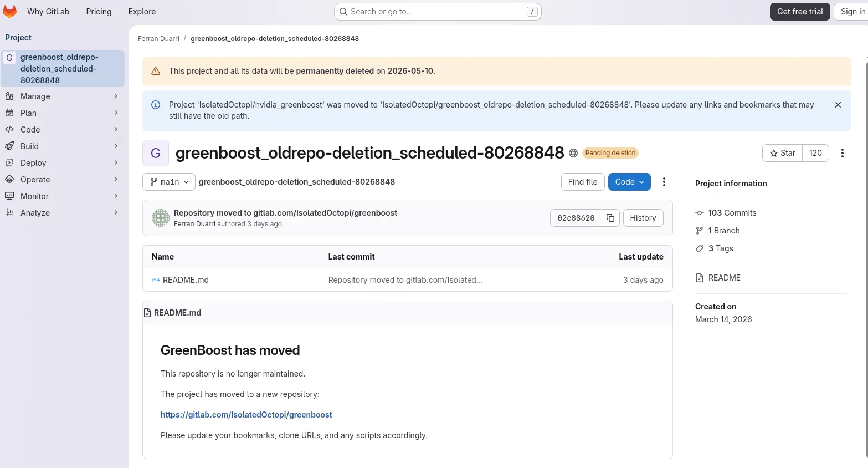Expand the Analyze sidebar section
The image size is (868, 468).
click(x=62, y=213)
